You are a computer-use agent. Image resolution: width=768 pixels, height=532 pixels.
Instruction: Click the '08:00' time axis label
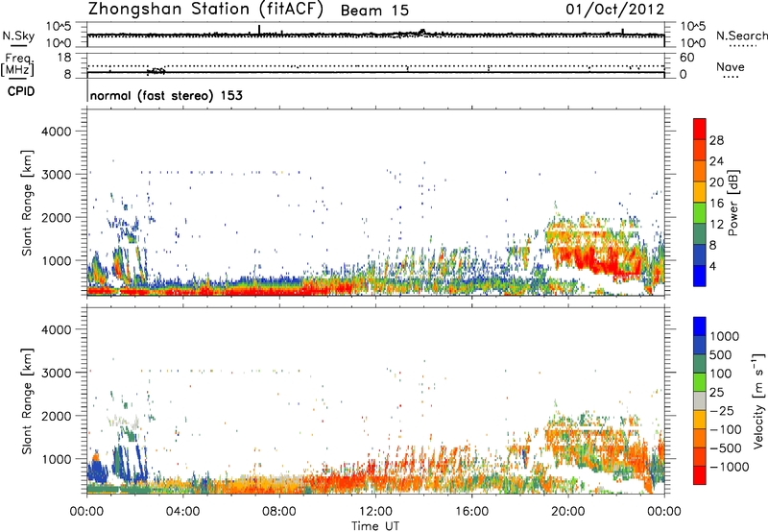pyautogui.click(x=279, y=512)
